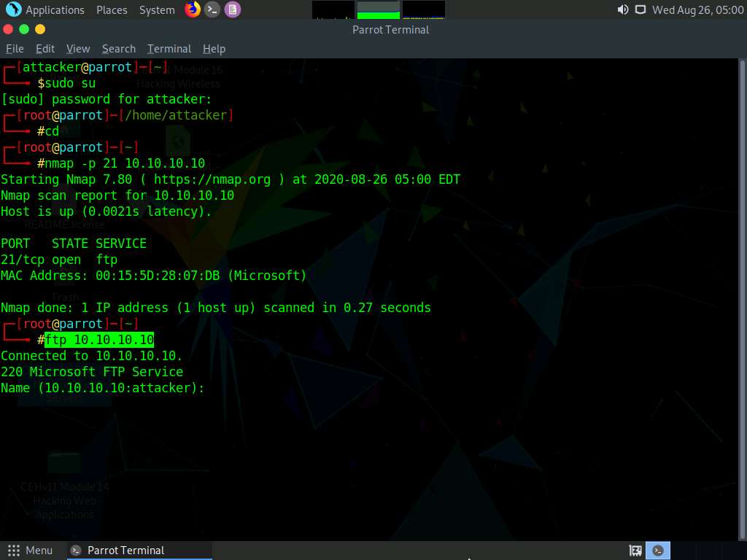
Task: Open the System menu
Action: [157, 10]
